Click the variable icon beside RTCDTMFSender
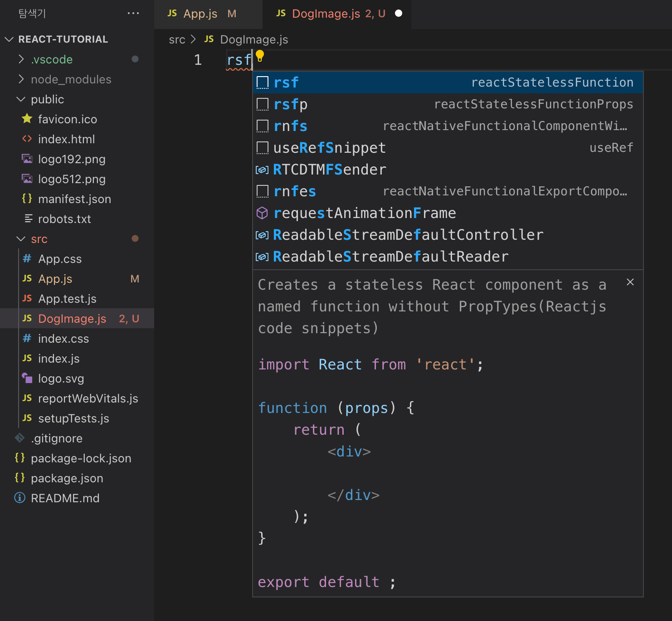This screenshot has height=621, width=672. click(x=262, y=170)
